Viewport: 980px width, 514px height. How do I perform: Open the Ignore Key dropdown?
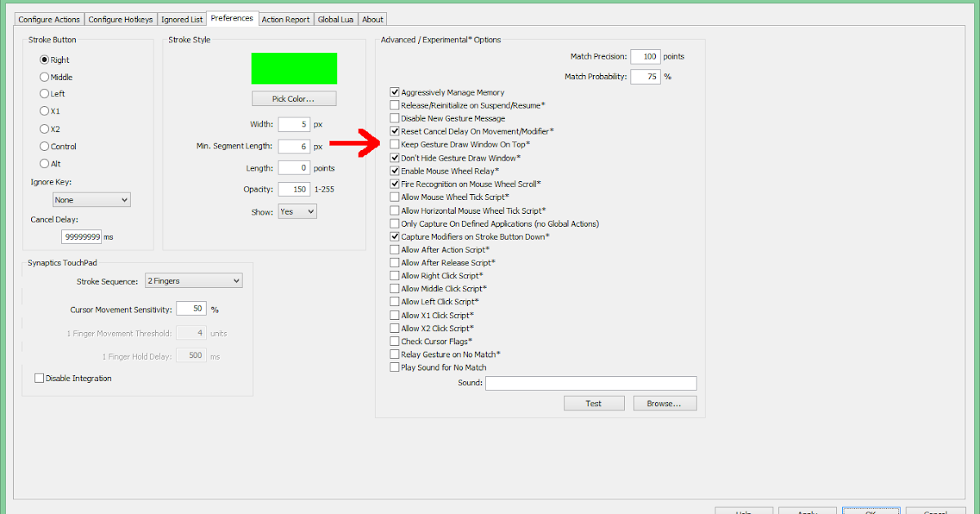(x=91, y=199)
